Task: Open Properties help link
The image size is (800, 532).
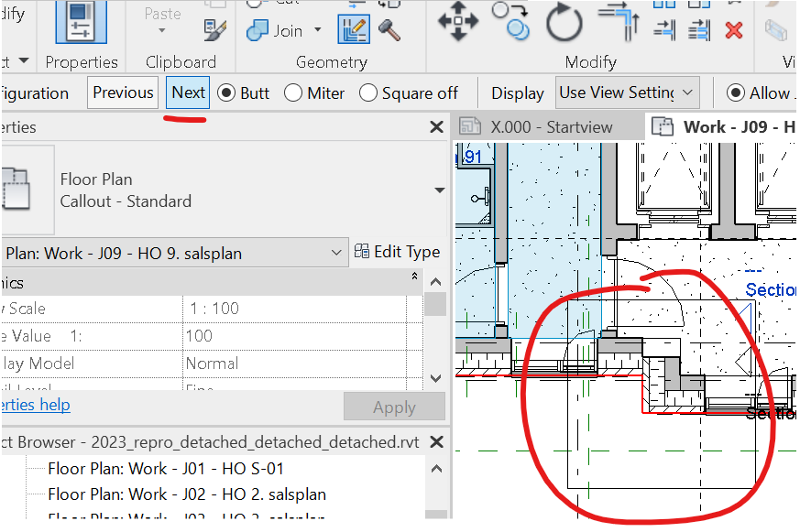Action: [x=35, y=404]
